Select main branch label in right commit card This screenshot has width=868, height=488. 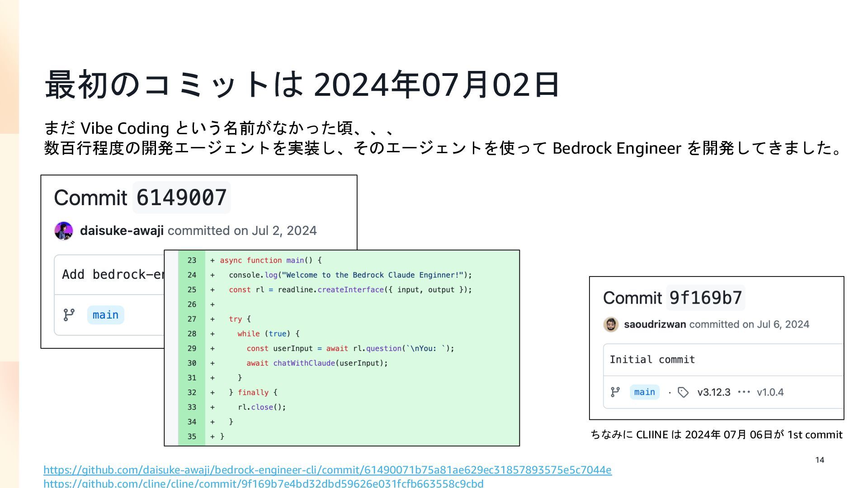click(644, 392)
